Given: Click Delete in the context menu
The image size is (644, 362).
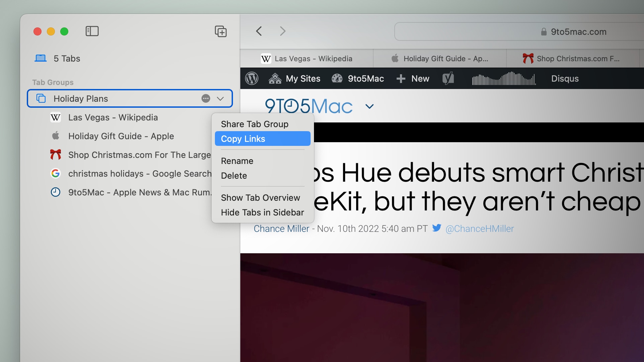Looking at the screenshot, I should pos(234,175).
